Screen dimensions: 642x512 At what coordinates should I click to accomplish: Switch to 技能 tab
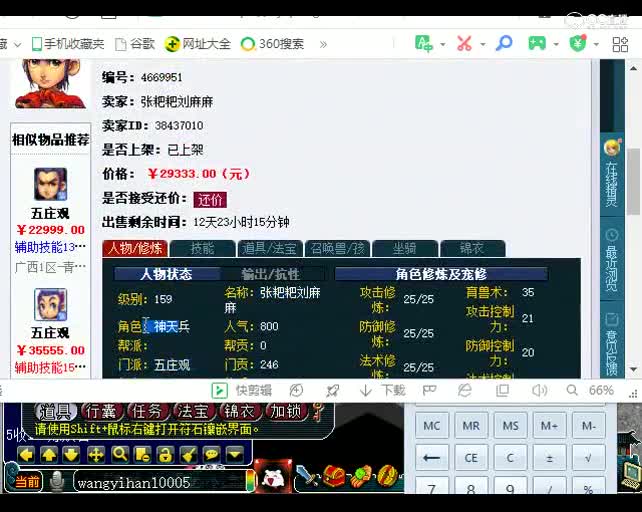pos(202,249)
